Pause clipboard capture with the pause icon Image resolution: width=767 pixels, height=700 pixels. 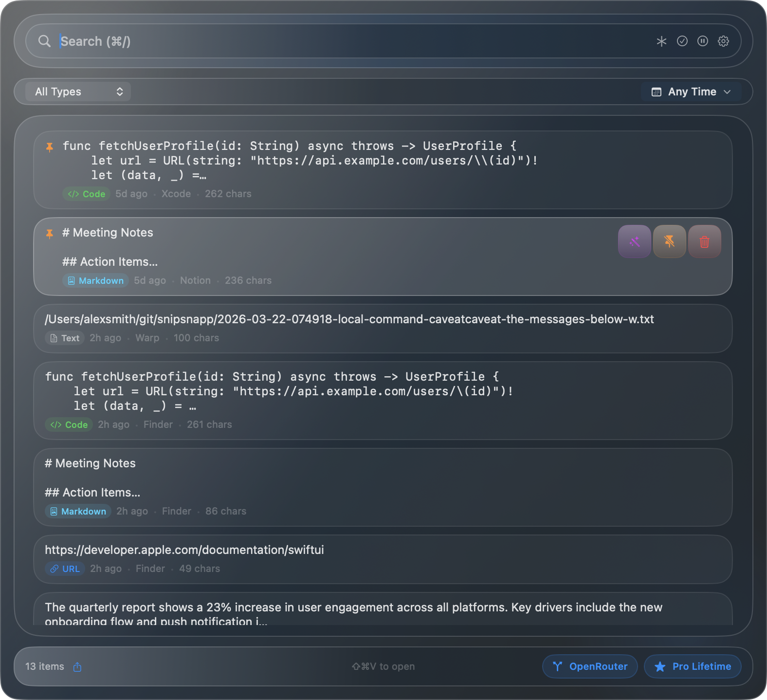click(703, 41)
